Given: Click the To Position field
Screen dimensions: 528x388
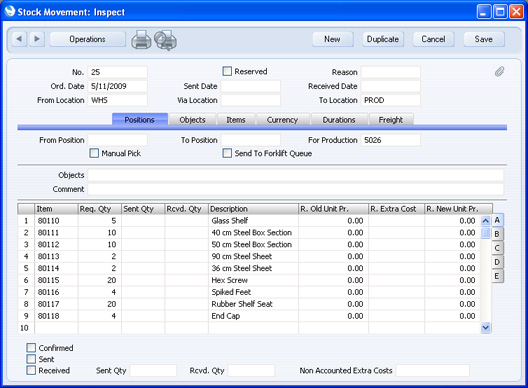Looking at the screenshot, I should click(x=251, y=140).
